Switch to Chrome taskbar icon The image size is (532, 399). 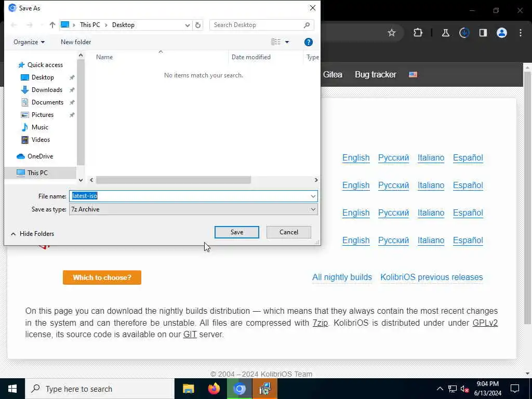(x=239, y=389)
